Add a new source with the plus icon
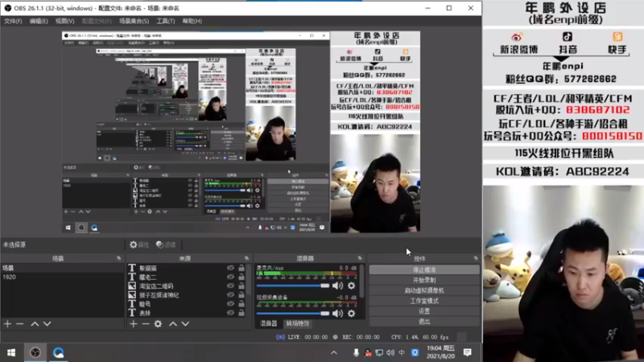 tap(134, 324)
